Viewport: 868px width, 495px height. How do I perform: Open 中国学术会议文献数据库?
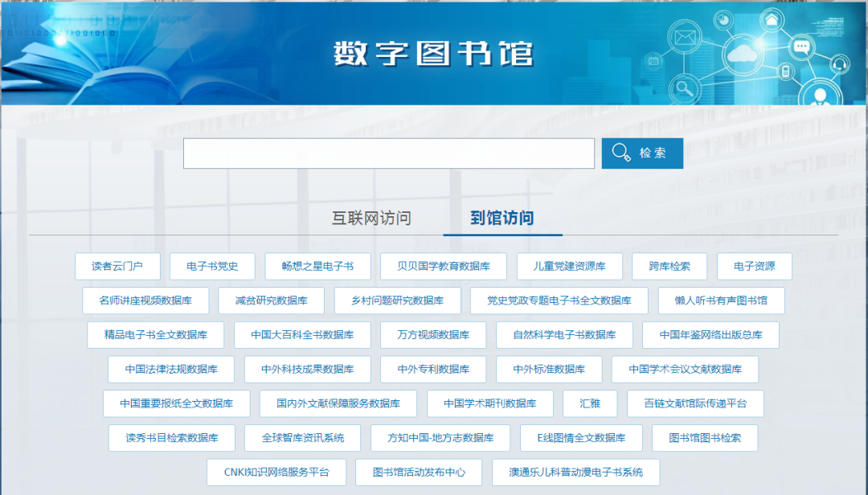pyautogui.click(x=685, y=370)
